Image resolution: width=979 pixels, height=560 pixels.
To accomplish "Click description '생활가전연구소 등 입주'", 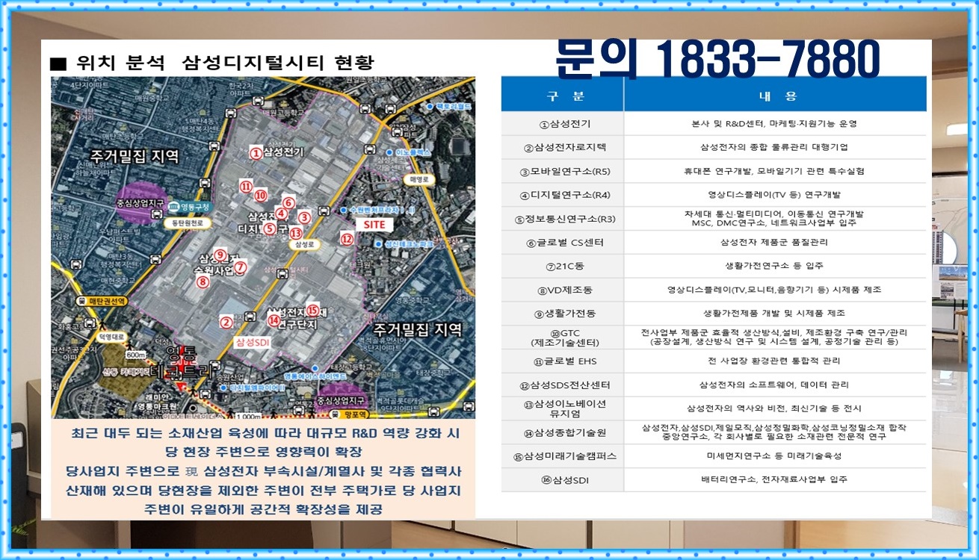I will (x=774, y=266).
